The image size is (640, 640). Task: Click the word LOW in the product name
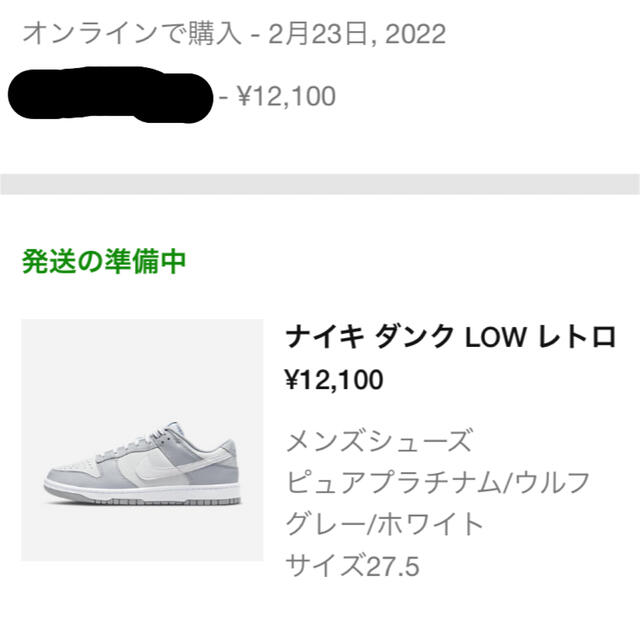point(495,338)
